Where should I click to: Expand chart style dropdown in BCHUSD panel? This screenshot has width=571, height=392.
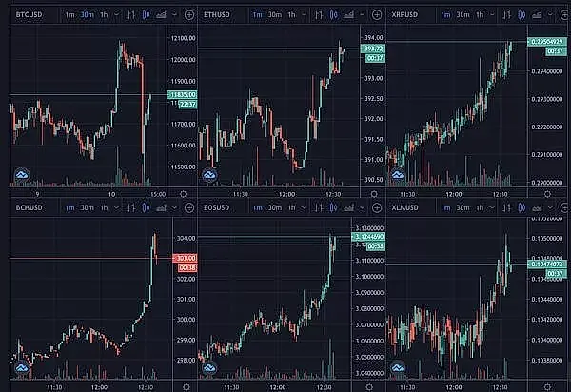pos(174,207)
